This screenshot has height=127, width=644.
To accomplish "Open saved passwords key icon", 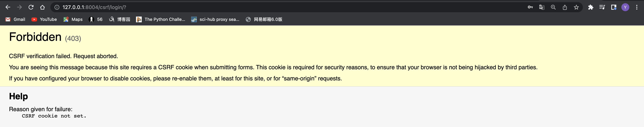I will click(530, 7).
